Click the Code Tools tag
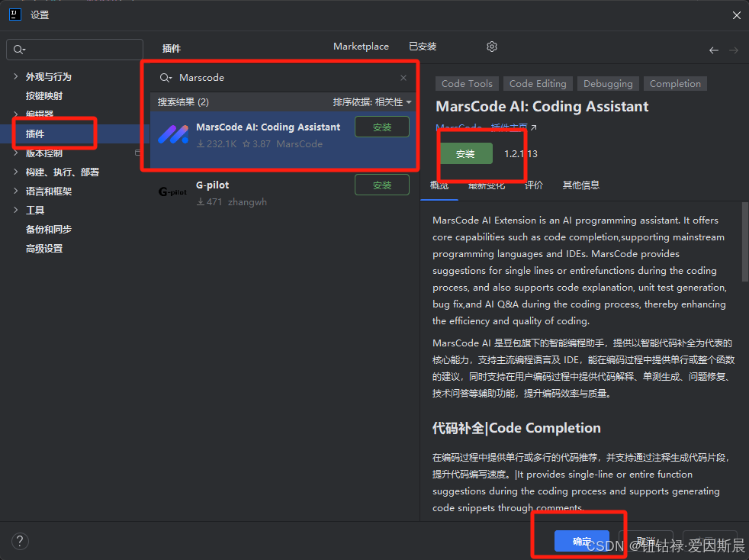749x560 pixels. [x=467, y=84]
